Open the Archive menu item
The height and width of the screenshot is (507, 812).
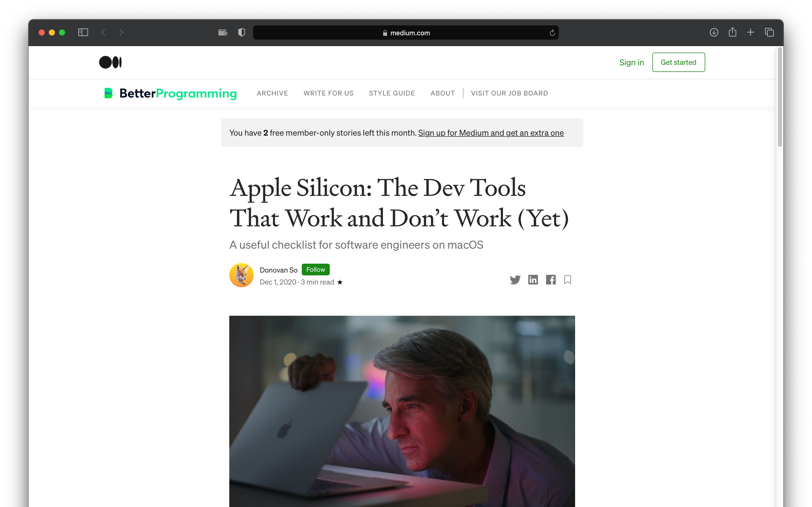coord(272,93)
